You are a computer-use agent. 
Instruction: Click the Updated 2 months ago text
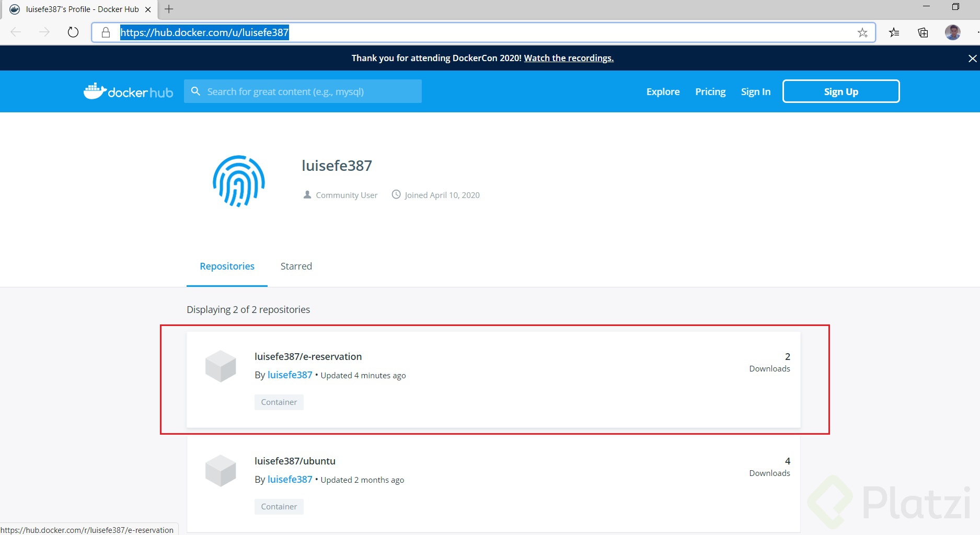pyautogui.click(x=362, y=480)
